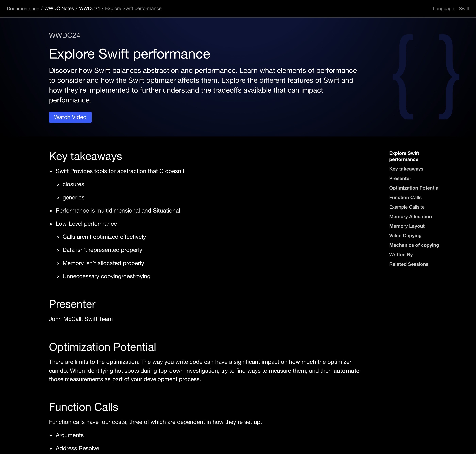Click the Explore Swift performance breadcrumb
This screenshot has width=476, height=454.
pyautogui.click(x=133, y=9)
